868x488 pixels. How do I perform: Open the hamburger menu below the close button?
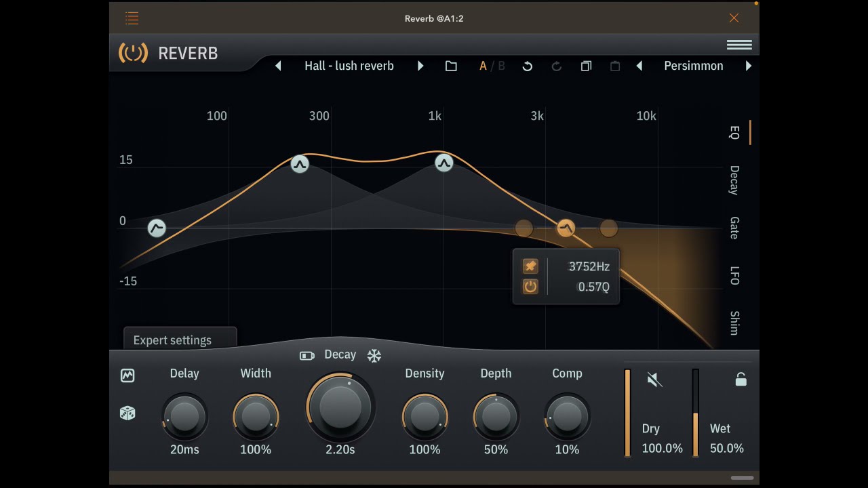[739, 45]
